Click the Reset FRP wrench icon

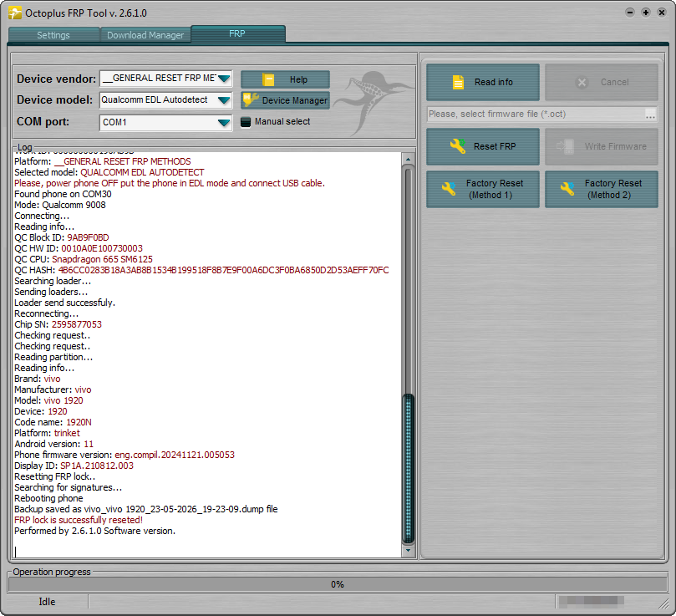[x=458, y=146]
